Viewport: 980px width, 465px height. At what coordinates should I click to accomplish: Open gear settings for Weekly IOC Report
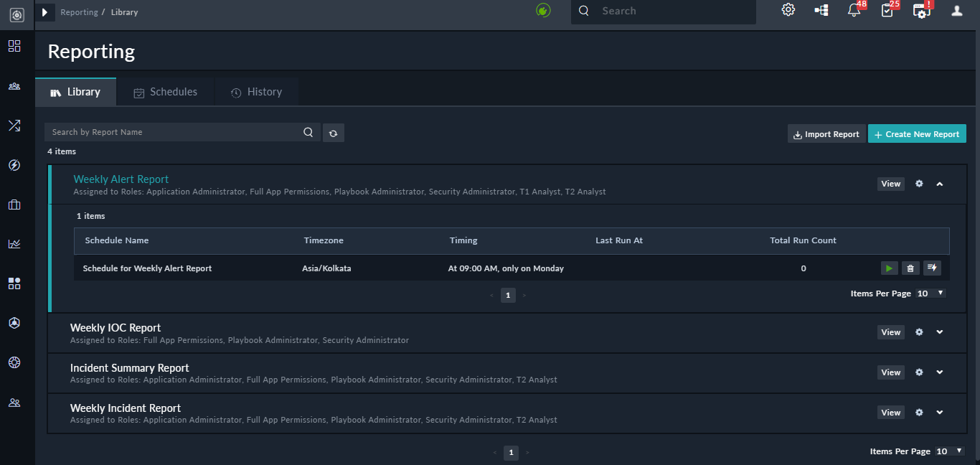(919, 332)
